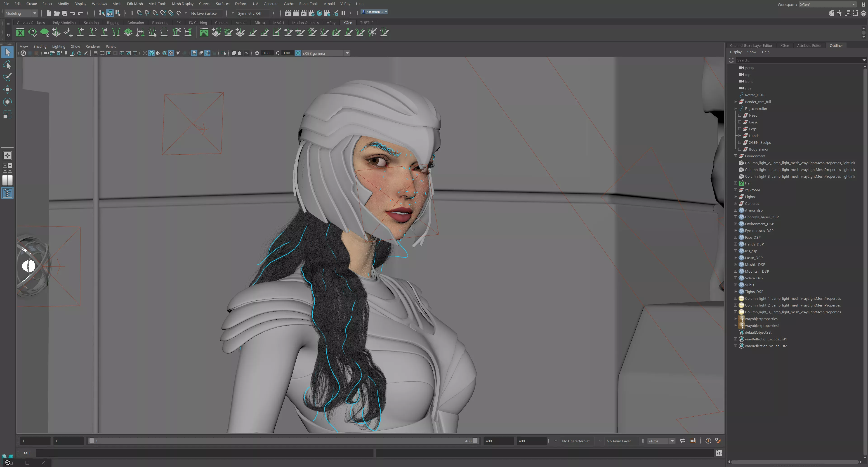The image size is (868, 467).
Task: Click the Move tool in toolbox
Action: pos(7,89)
